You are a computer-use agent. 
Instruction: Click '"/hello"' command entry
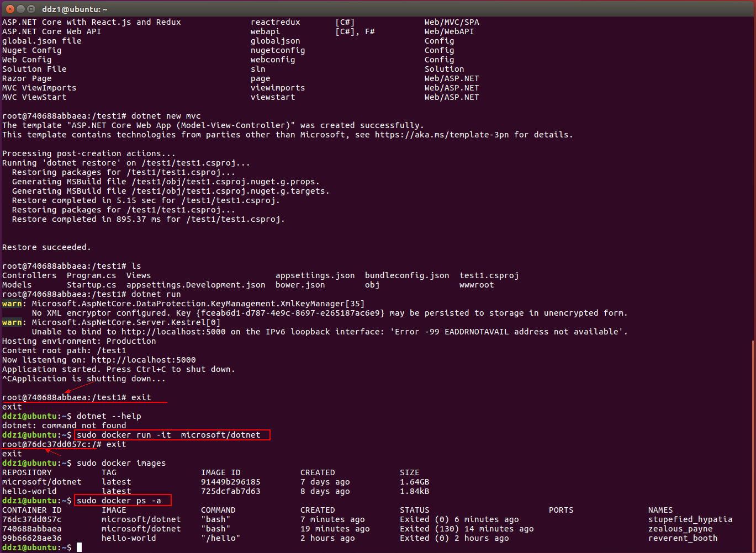click(221, 538)
